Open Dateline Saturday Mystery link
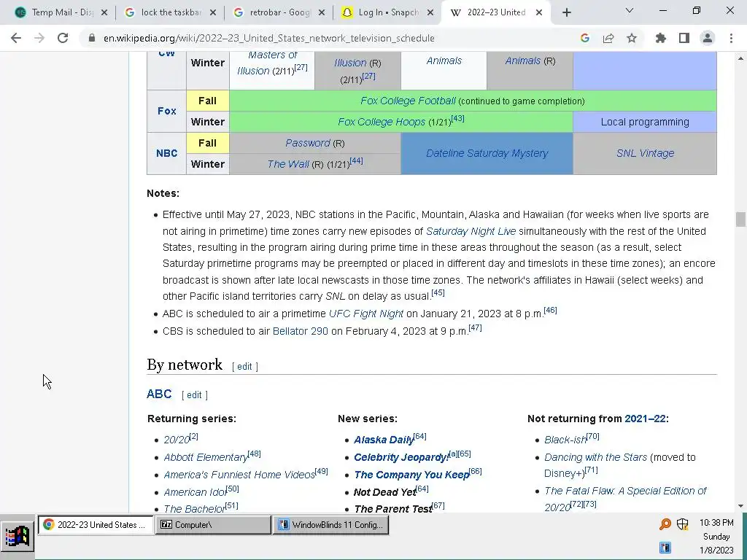 [487, 153]
